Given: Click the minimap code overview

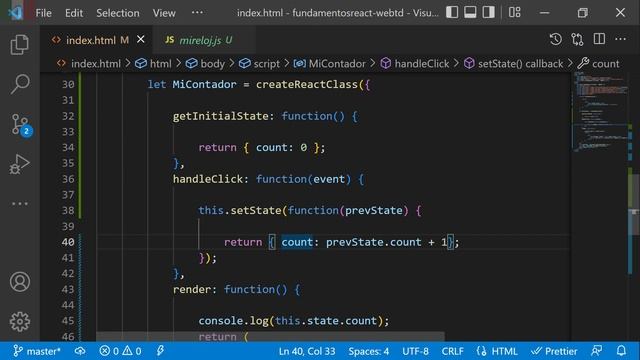Looking at the screenshot, I should point(599,112).
